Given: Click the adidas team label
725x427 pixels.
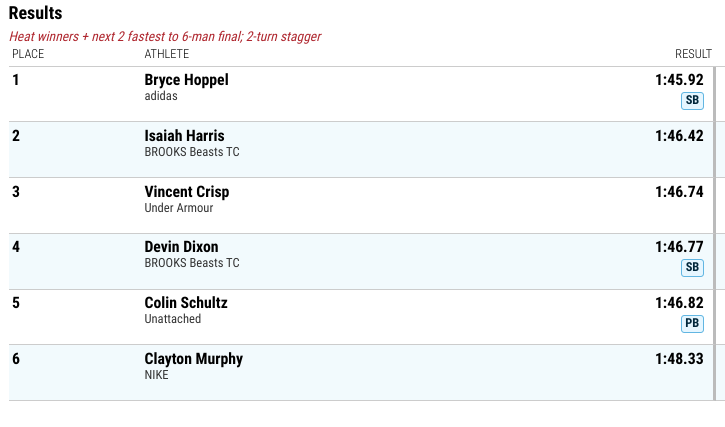Looking at the screenshot, I should [x=161, y=96].
